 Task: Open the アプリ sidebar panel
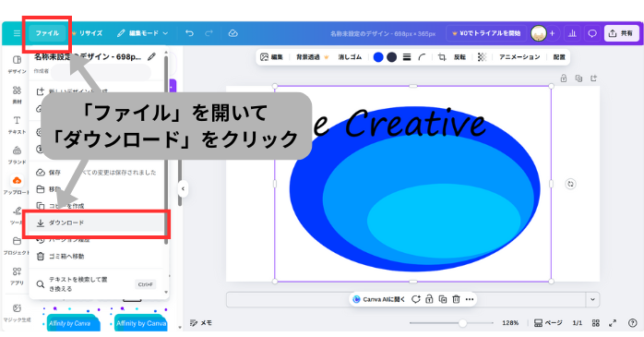pos(17,276)
